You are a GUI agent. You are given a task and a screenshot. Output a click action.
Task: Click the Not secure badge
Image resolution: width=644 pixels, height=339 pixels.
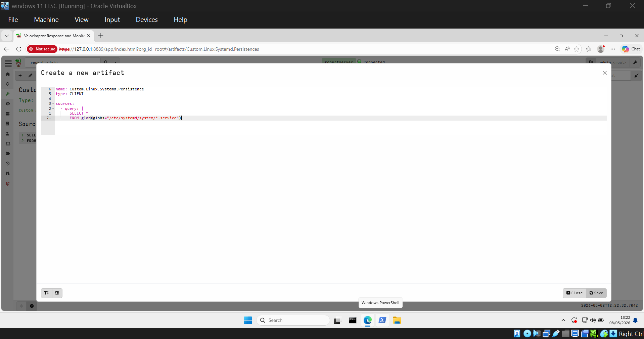pyautogui.click(x=42, y=49)
